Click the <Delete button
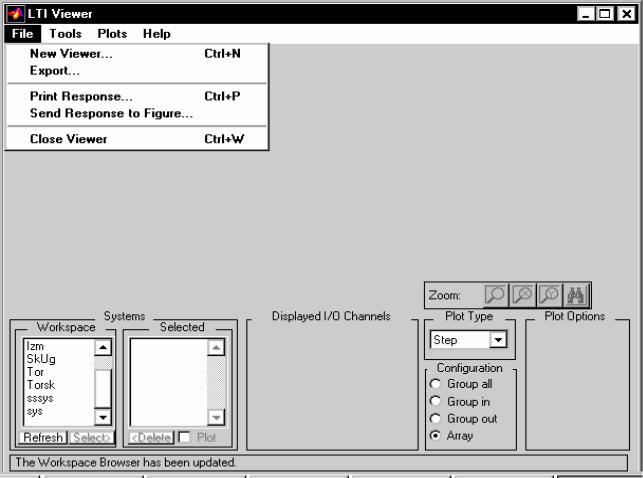The height and width of the screenshot is (478, 643). (x=151, y=437)
